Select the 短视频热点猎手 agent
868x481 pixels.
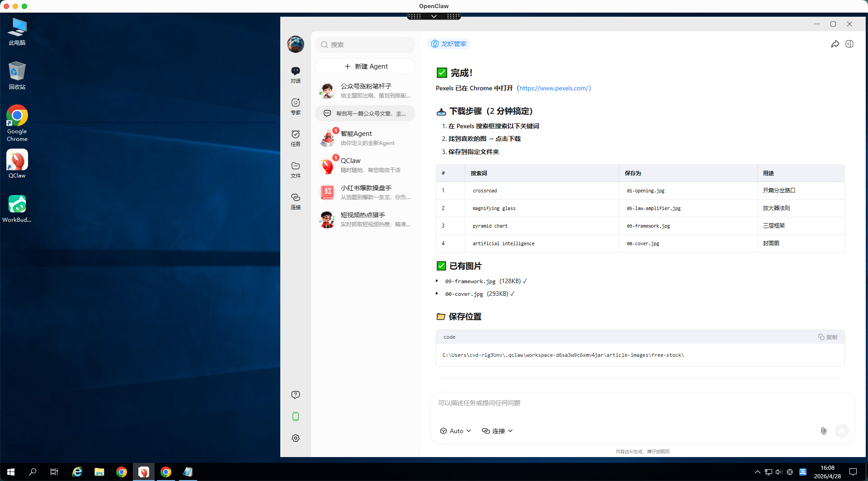365,219
